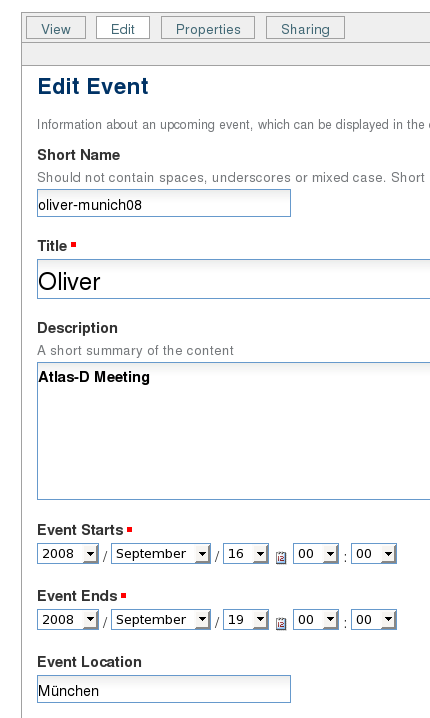The width and height of the screenshot is (430, 718).
Task: Click inside the Description text area
Action: coord(234,431)
